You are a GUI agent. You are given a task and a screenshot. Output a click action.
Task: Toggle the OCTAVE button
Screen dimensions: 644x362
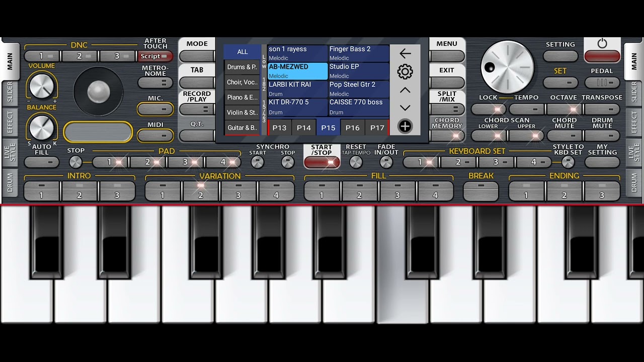tap(565, 109)
